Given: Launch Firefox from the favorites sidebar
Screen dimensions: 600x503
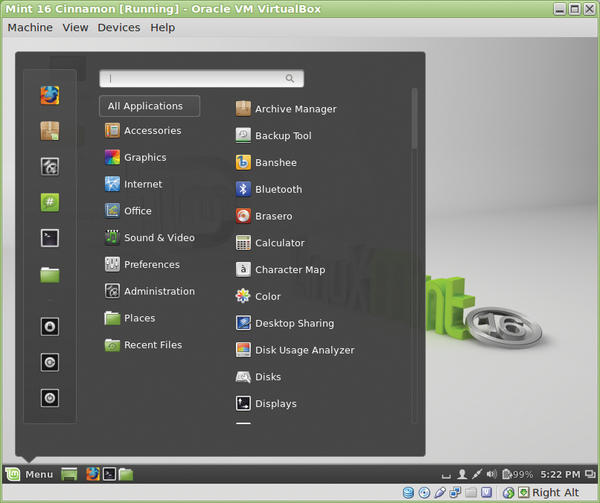Looking at the screenshot, I should point(50,95).
